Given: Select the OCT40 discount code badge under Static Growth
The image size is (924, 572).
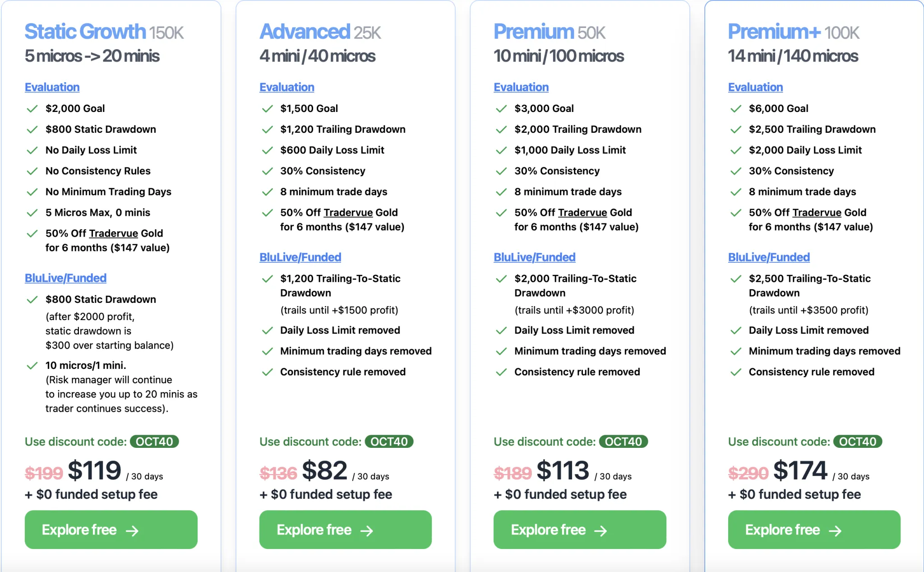Looking at the screenshot, I should tap(155, 442).
